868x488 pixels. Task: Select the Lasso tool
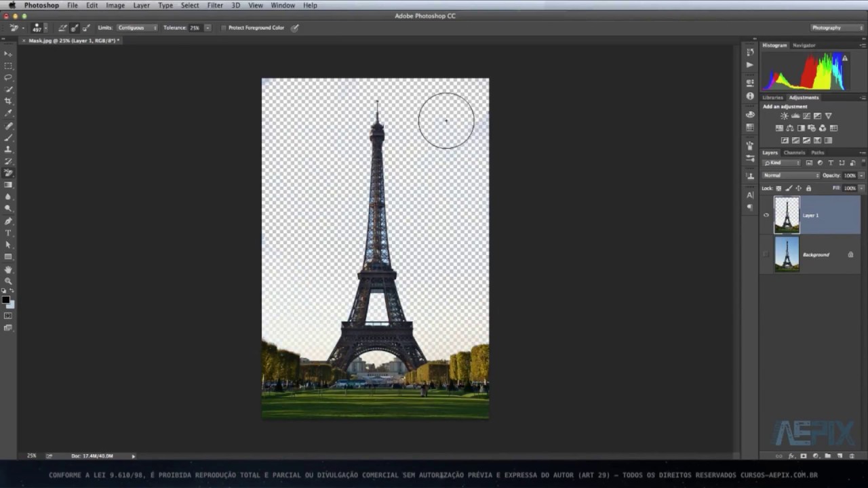[8, 77]
